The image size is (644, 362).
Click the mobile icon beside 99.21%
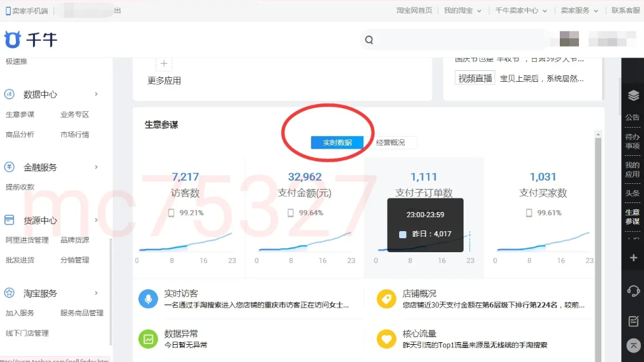172,213
